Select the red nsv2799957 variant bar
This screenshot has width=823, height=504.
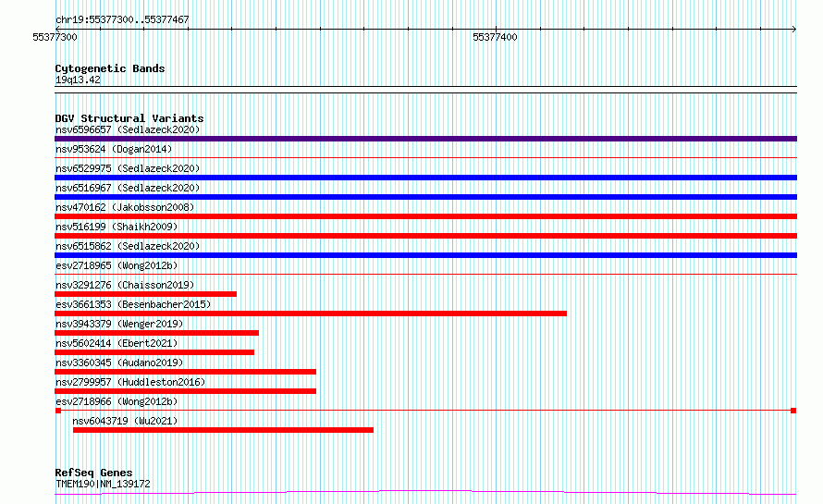tap(185, 391)
